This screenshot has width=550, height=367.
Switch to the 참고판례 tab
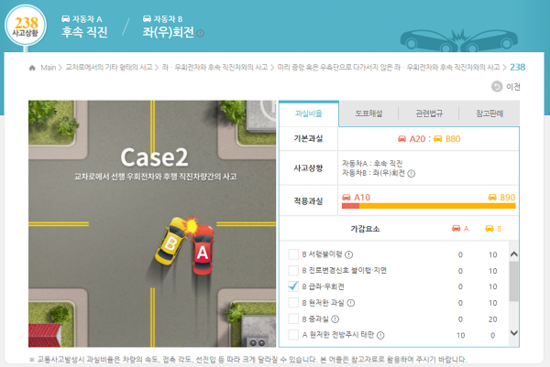pyautogui.click(x=489, y=113)
